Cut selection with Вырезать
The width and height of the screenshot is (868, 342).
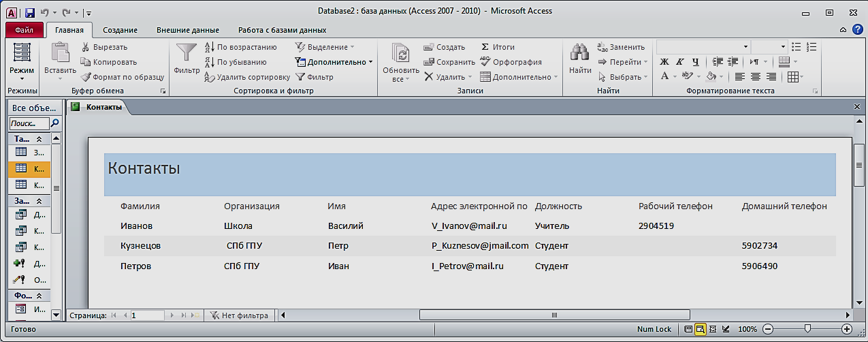pyautogui.click(x=104, y=47)
